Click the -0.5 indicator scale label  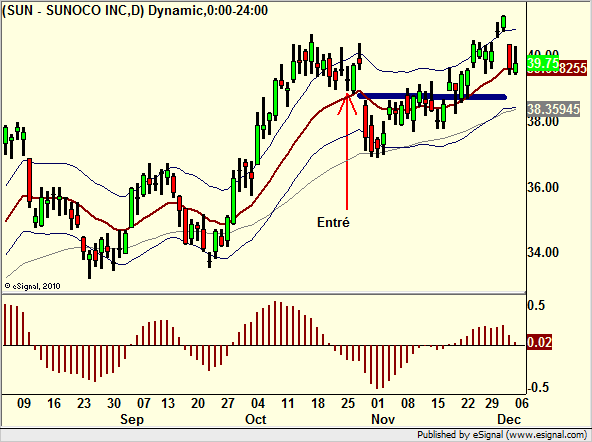538,387
